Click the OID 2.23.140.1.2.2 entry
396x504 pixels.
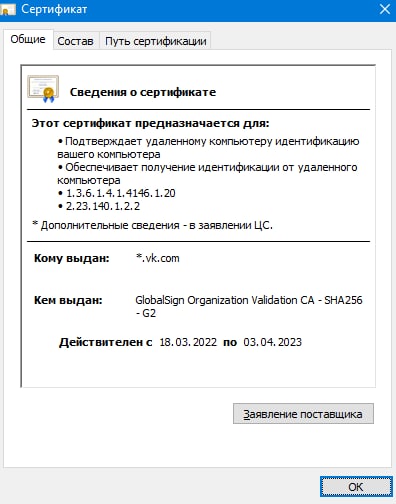pyautogui.click(x=103, y=206)
